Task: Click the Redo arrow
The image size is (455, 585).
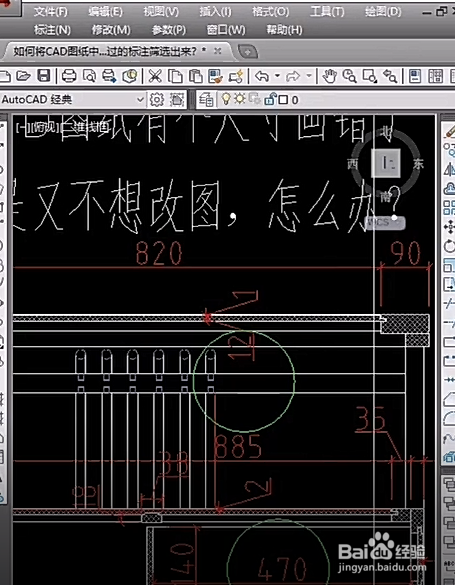Action: pos(293,76)
